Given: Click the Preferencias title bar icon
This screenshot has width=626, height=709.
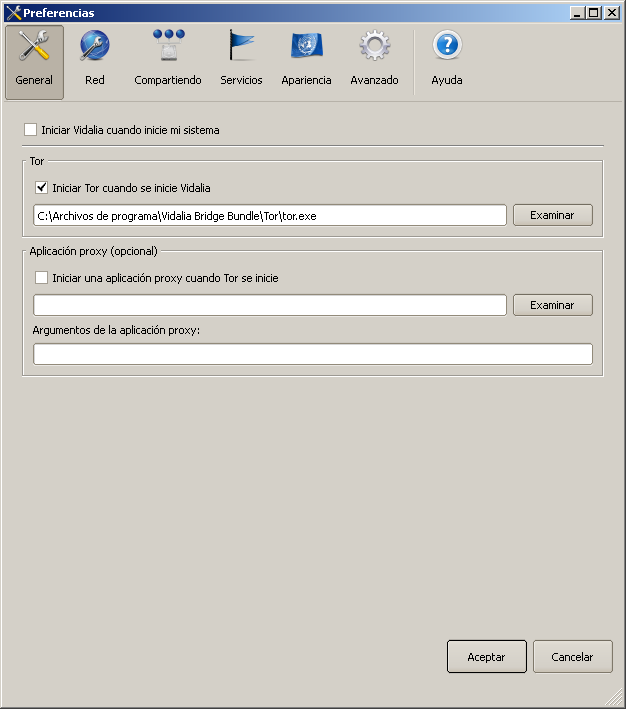Looking at the screenshot, I should click(x=14, y=13).
